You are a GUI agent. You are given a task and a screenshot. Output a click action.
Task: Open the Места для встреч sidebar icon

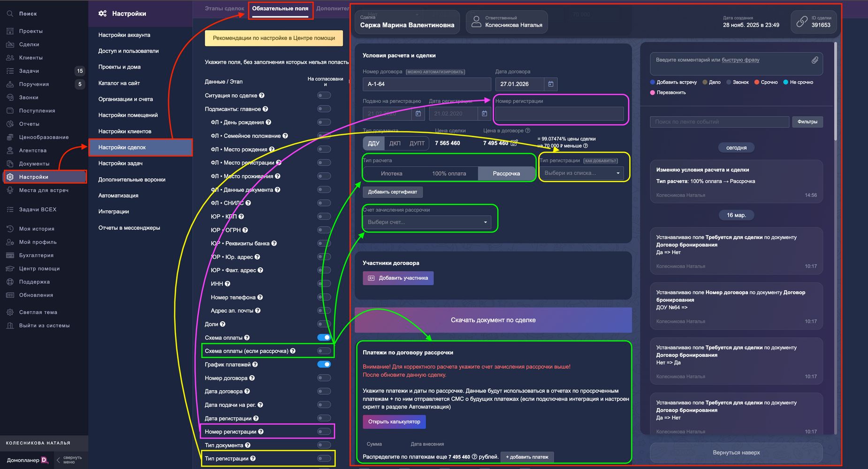click(10, 190)
